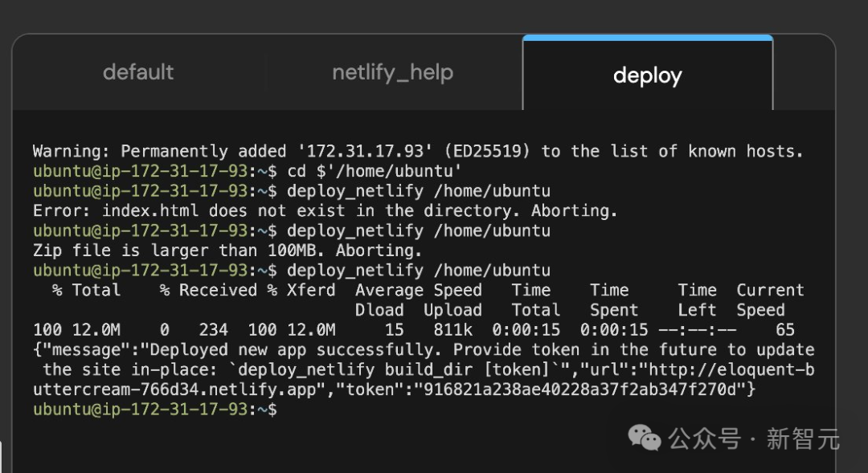868x473 pixels.
Task: Click the known hosts warning line
Action: tap(418, 151)
